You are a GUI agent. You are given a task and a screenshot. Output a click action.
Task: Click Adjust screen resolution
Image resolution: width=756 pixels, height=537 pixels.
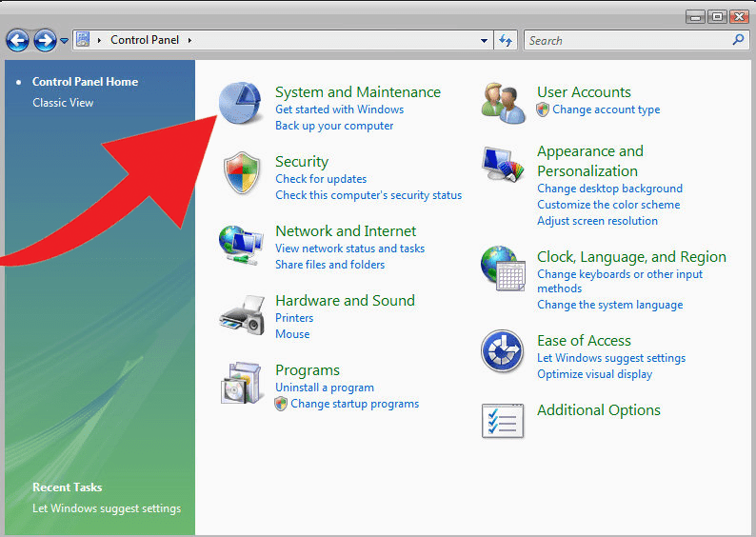597,221
